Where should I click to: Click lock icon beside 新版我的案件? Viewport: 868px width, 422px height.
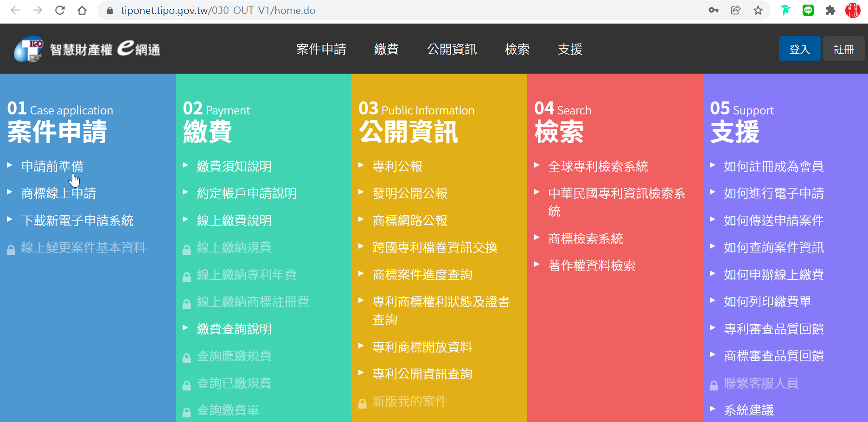coord(362,403)
